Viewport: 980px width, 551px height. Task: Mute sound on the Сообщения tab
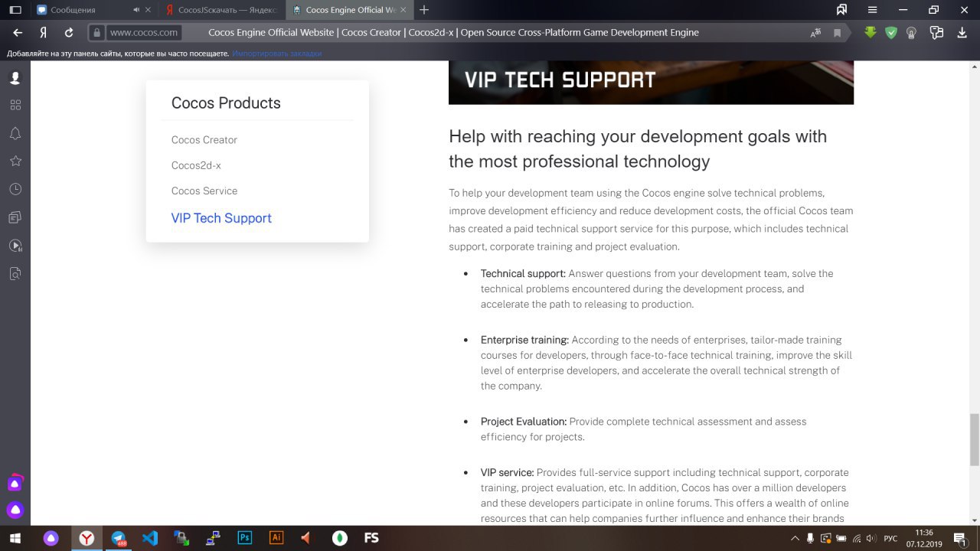pos(136,10)
